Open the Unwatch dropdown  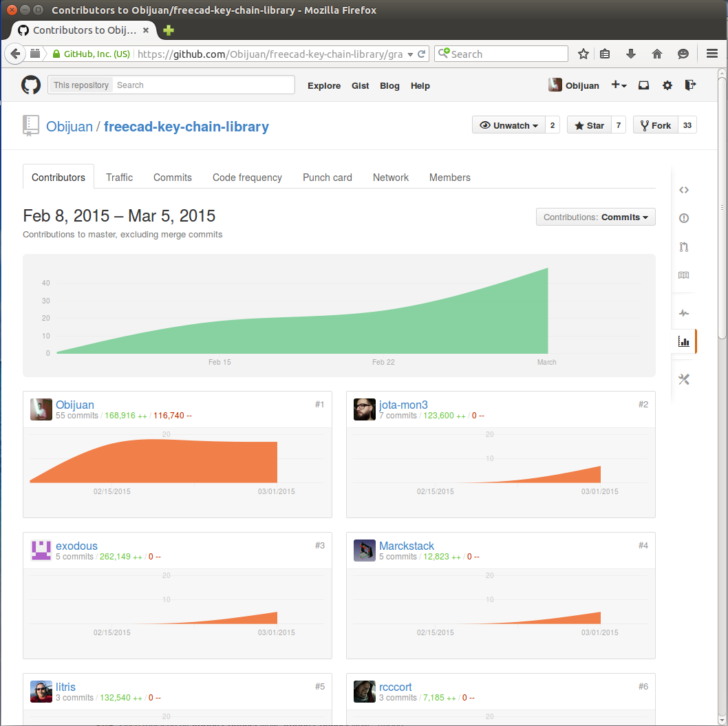click(508, 125)
